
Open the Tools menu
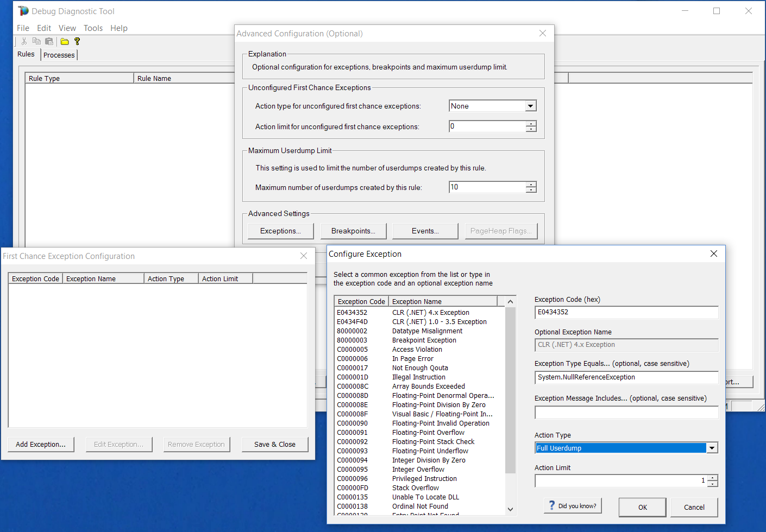pos(93,28)
